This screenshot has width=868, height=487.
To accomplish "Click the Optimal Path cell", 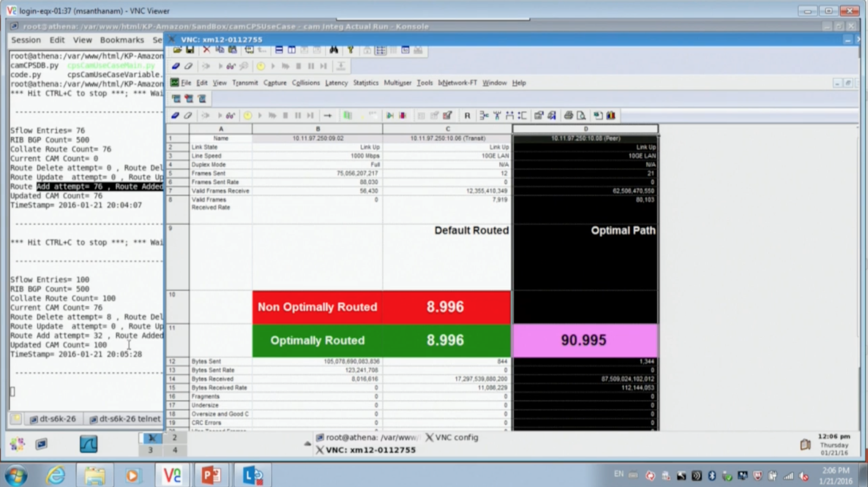I will coord(585,257).
